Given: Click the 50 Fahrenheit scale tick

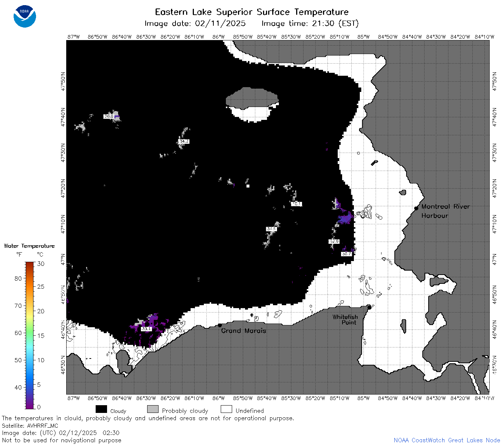Looking at the screenshot, I should pos(18,360).
